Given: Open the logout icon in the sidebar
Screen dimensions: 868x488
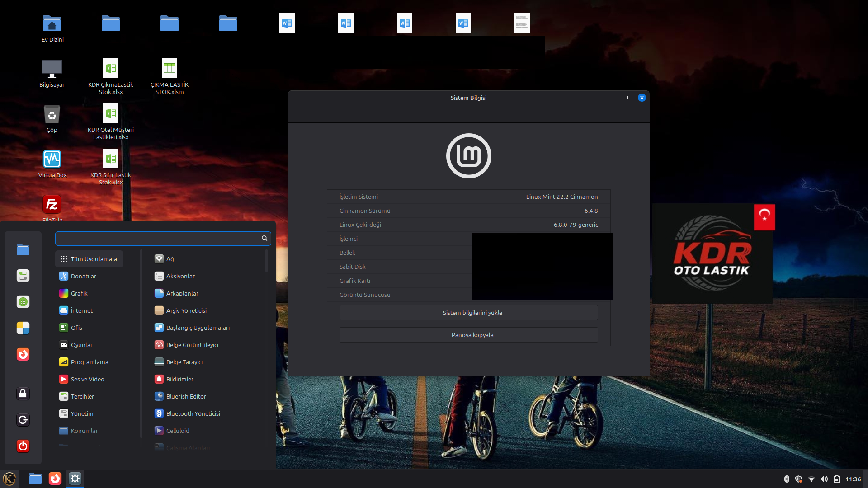Looking at the screenshot, I should [x=23, y=419].
